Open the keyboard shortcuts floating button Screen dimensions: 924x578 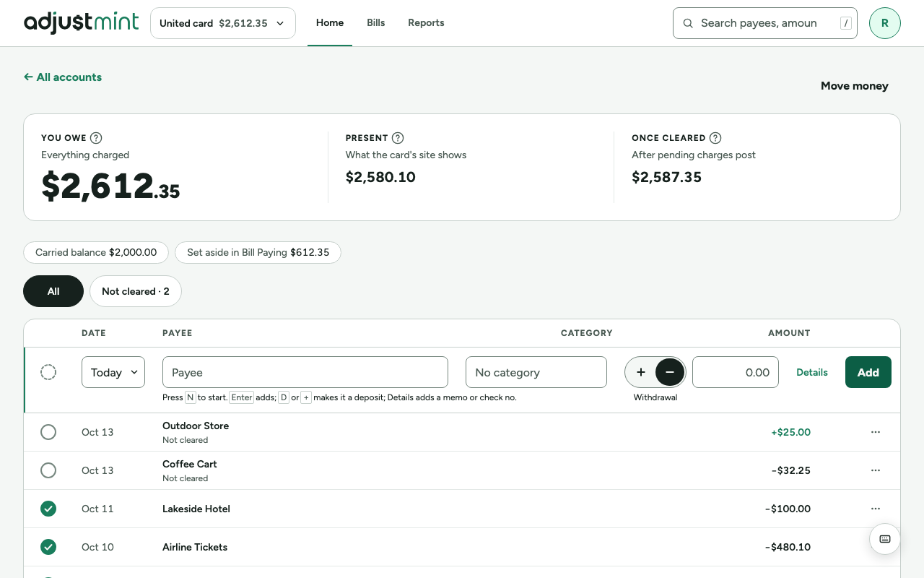pyautogui.click(x=885, y=539)
